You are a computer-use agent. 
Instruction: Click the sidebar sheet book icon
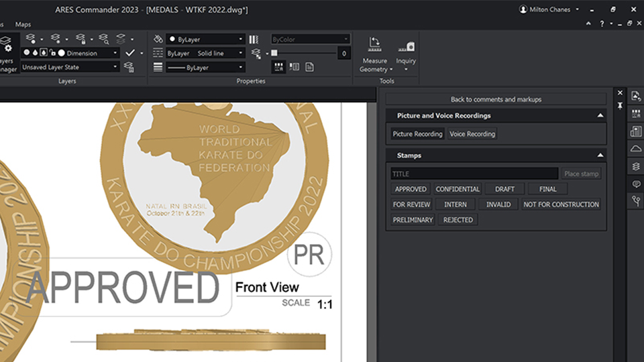(636, 131)
